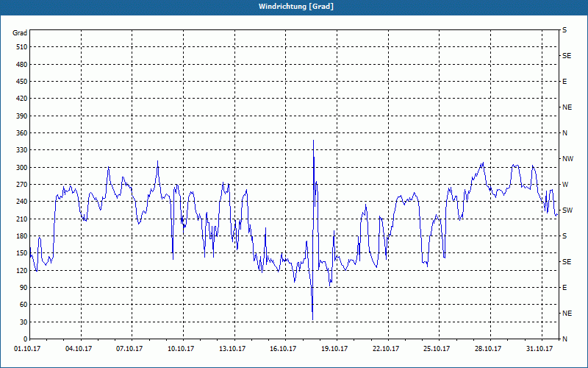Select the 150 value on the Y axis
Image resolution: width=588 pixels, height=368 pixels.
(x=22, y=253)
